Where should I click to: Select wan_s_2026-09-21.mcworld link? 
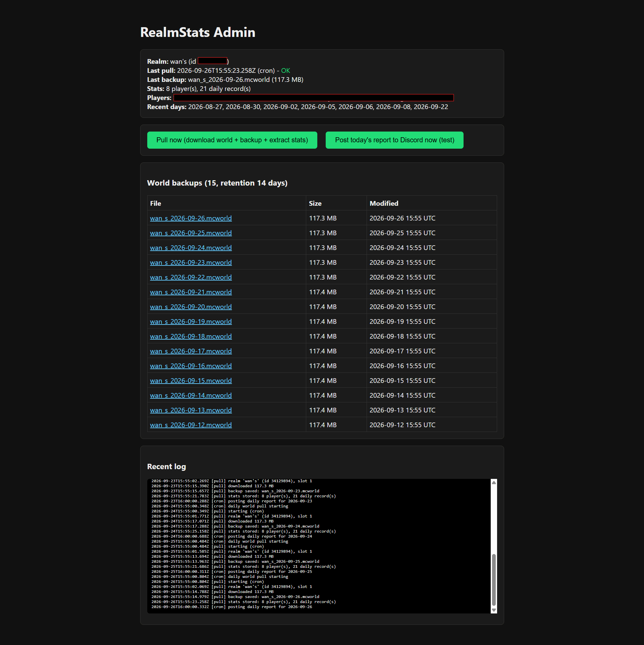pyautogui.click(x=191, y=292)
